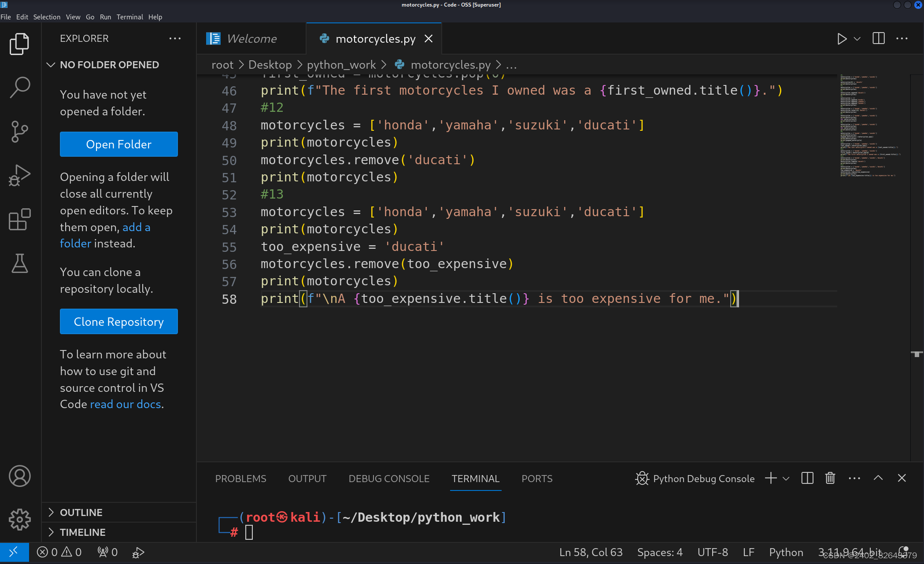The image size is (924, 564).
Task: Open the Terminal menu
Action: coord(129,17)
